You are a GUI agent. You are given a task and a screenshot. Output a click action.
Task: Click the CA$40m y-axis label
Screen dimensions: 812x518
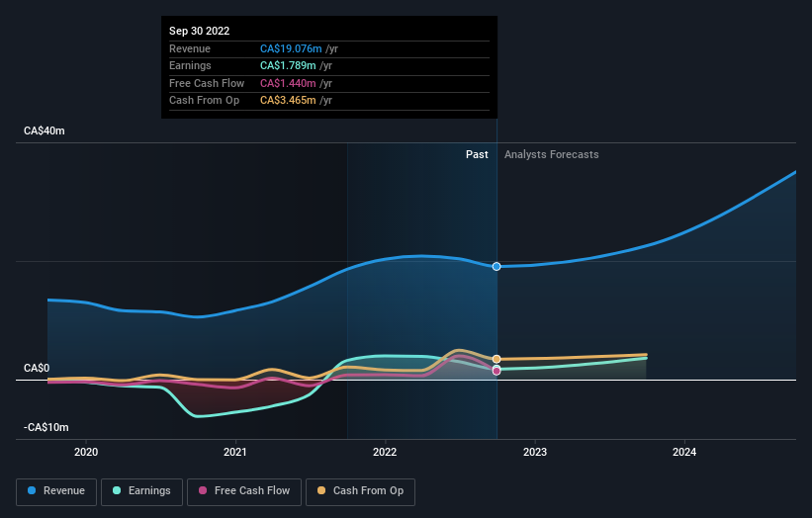[45, 130]
